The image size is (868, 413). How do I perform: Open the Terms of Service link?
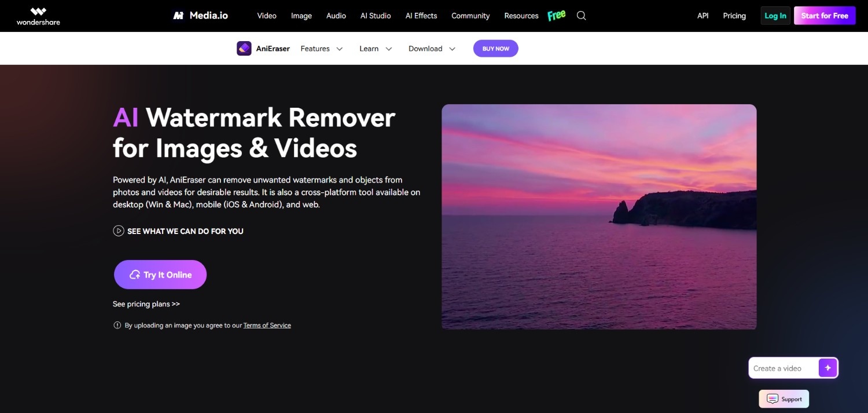[267, 326]
